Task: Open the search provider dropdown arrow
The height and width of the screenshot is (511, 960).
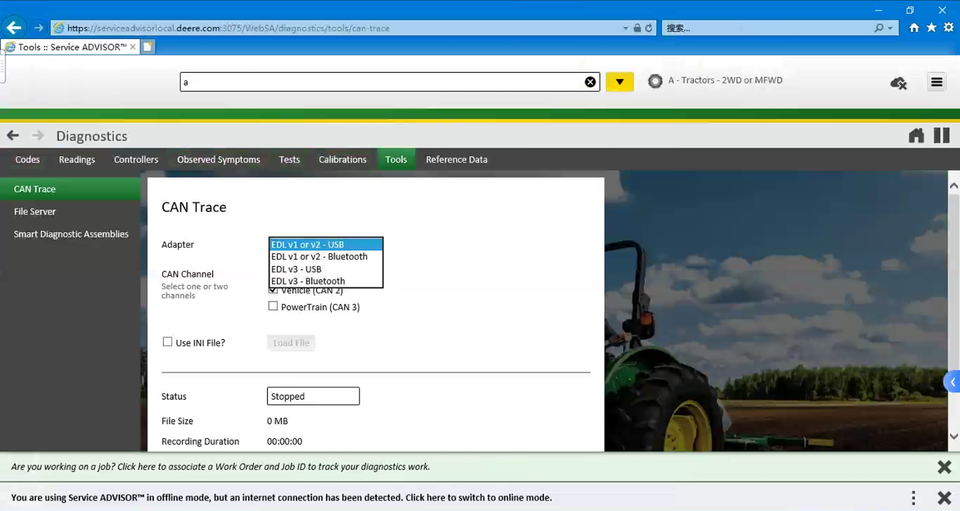Action: tap(890, 28)
